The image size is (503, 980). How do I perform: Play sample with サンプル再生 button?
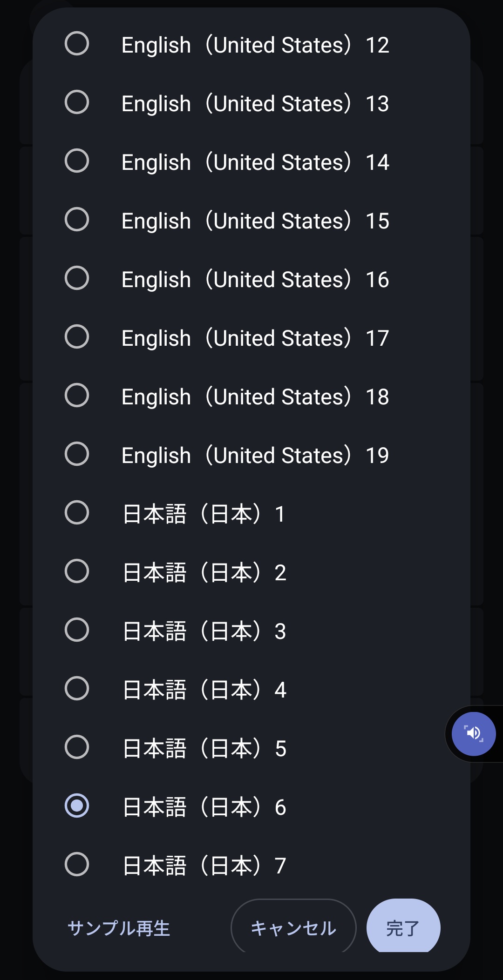pos(119,928)
